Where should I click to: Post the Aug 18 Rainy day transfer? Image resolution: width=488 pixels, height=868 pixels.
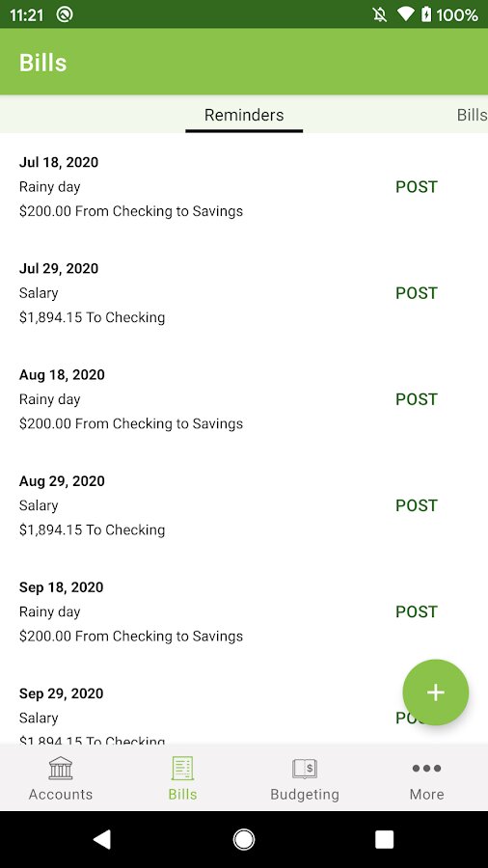[x=416, y=399]
